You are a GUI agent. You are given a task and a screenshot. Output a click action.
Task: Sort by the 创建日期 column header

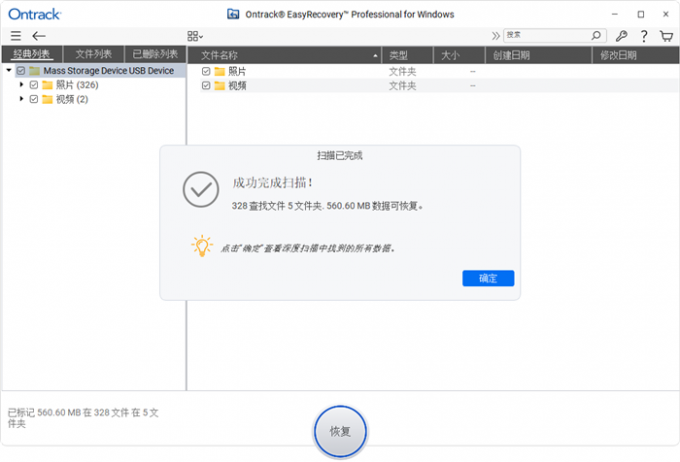pos(539,55)
